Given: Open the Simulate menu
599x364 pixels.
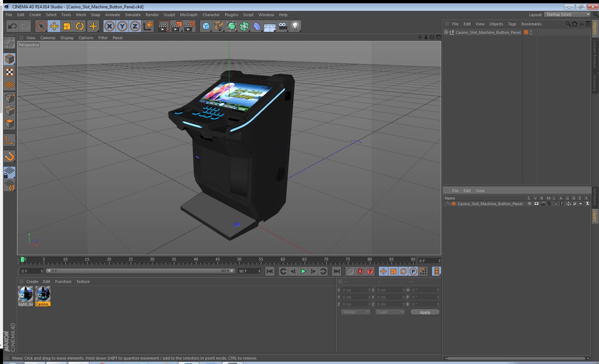Looking at the screenshot, I should (x=132, y=15).
